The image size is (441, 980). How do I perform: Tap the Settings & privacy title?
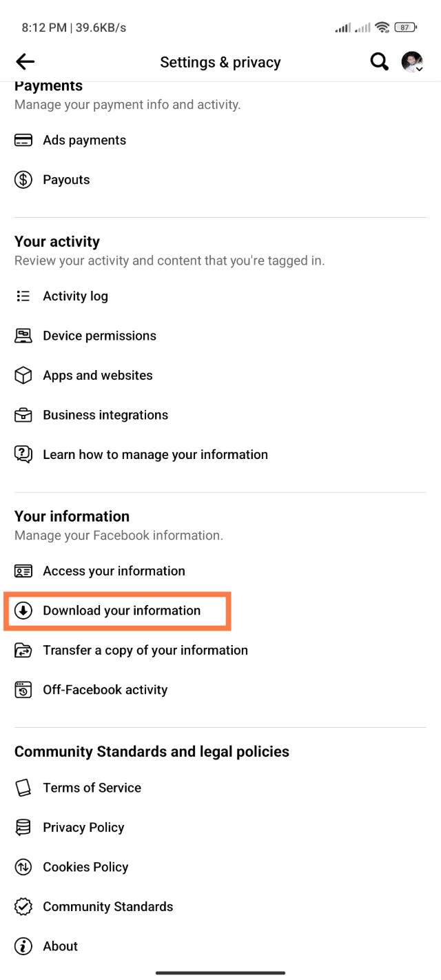[220, 62]
